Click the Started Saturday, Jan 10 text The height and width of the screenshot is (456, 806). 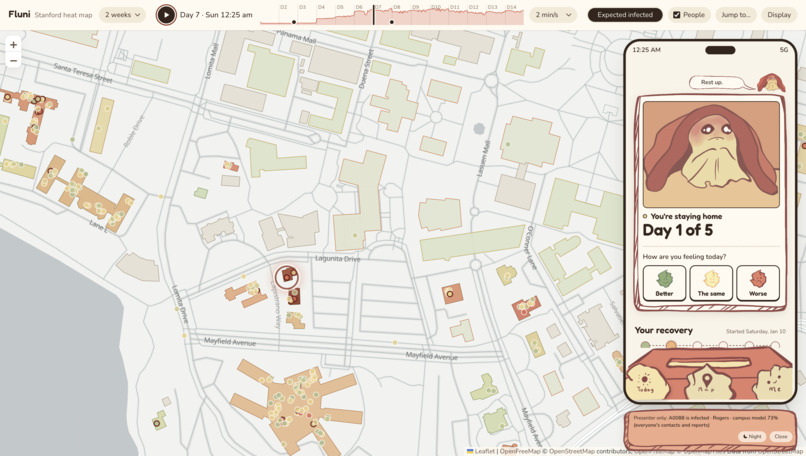[x=756, y=332]
